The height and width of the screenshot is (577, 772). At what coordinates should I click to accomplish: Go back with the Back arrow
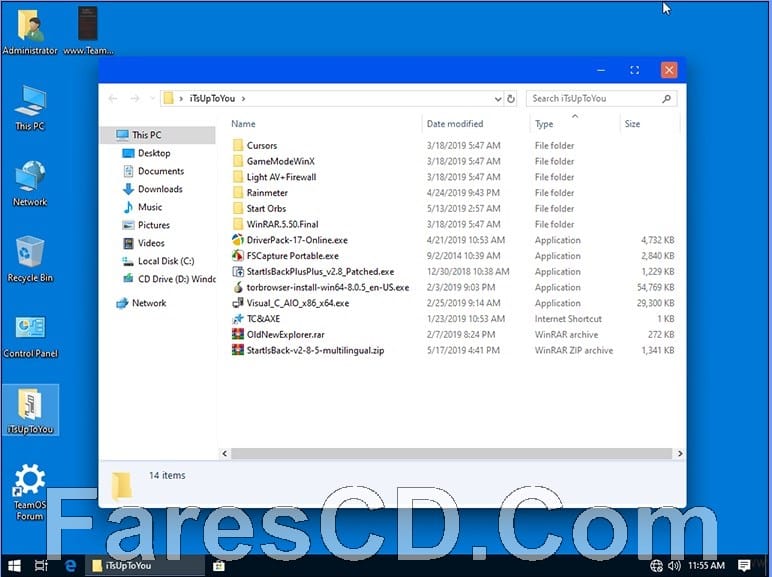[x=113, y=98]
